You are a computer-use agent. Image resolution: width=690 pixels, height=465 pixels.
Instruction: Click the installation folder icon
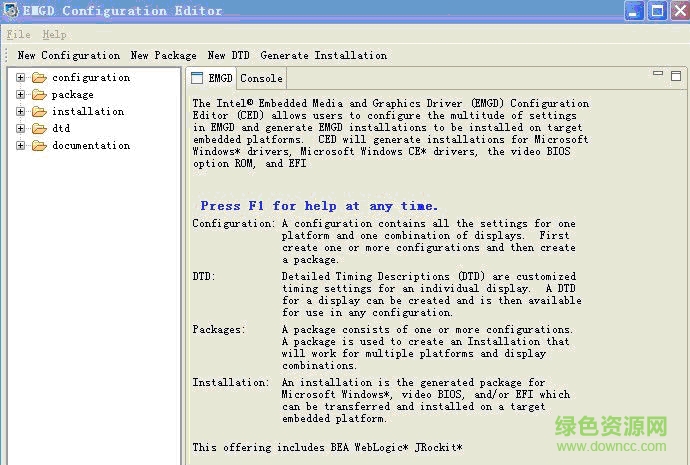(39, 112)
